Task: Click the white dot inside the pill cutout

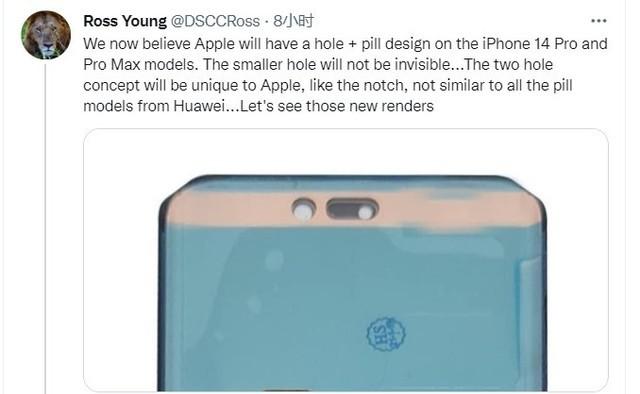Action: pos(365,213)
